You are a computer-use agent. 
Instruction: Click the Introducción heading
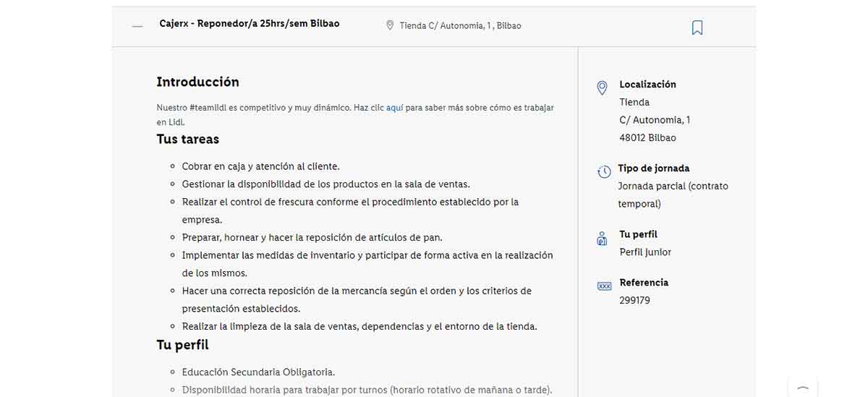click(197, 82)
